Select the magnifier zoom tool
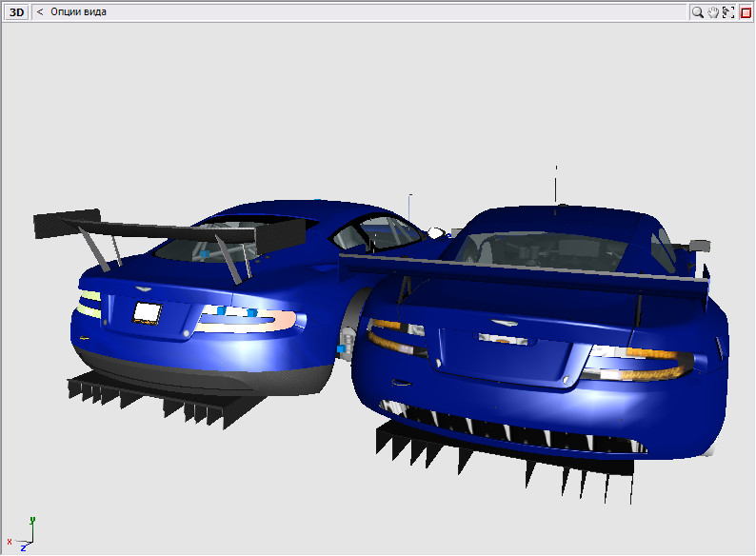The image size is (756, 556). click(x=697, y=12)
